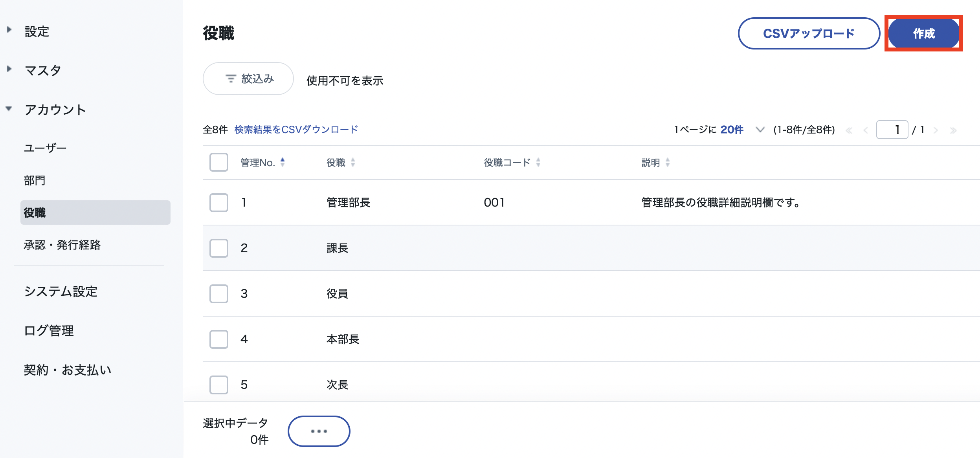Click the CSVアップロード button
Image resolution: width=980 pixels, height=458 pixels.
(x=809, y=33)
